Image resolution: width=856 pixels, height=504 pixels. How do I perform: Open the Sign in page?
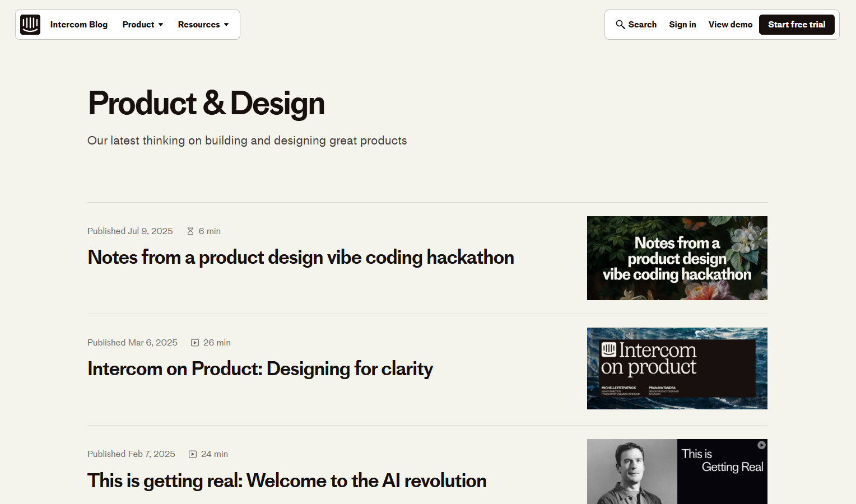tap(682, 25)
